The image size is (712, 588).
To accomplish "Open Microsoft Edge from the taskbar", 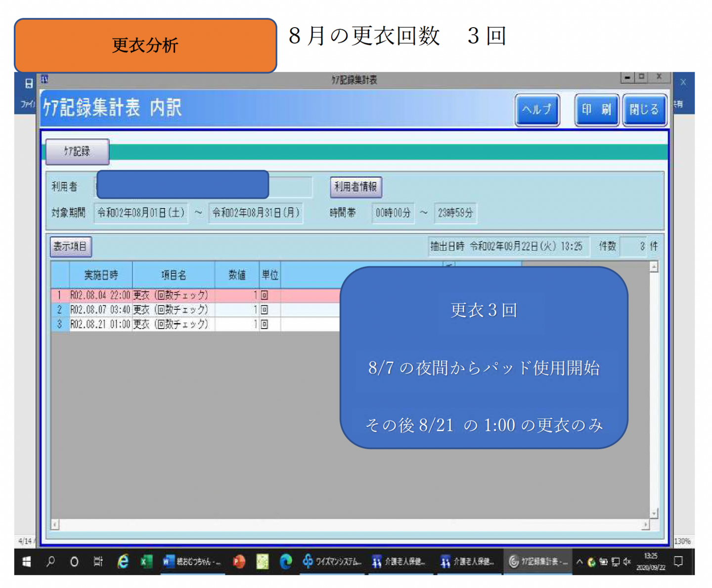I will coord(286,562).
